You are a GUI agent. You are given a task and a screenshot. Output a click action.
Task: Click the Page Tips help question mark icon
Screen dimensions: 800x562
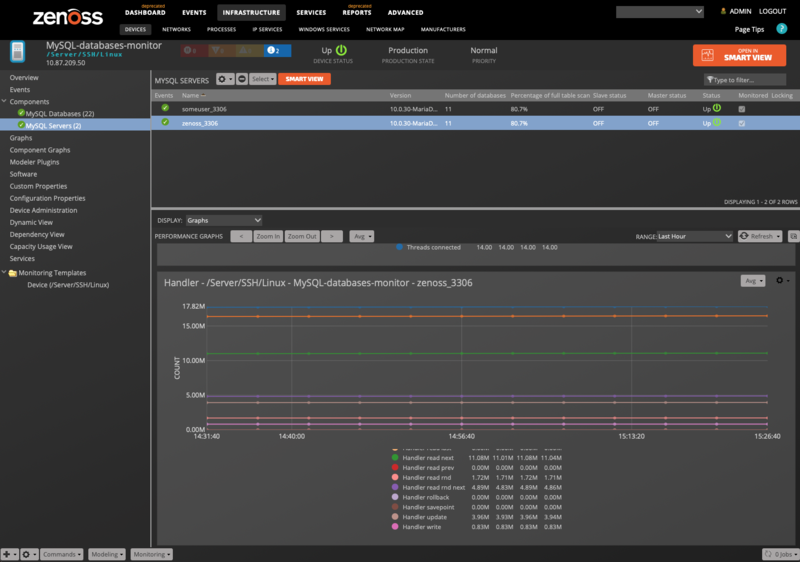coord(781,29)
